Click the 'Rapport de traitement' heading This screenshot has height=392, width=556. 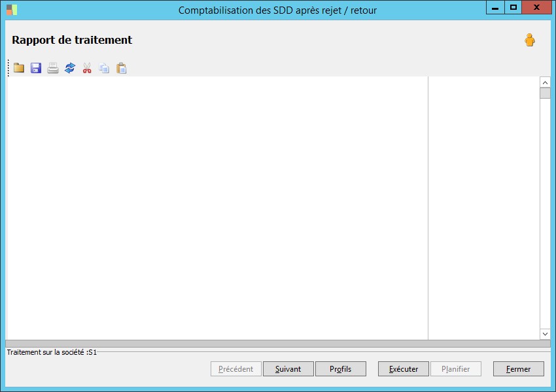(72, 40)
